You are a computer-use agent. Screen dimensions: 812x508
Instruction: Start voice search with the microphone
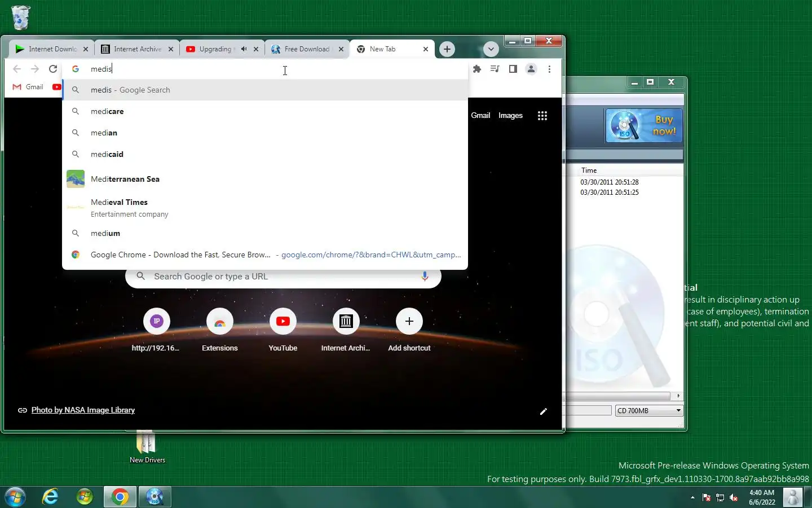425,277
